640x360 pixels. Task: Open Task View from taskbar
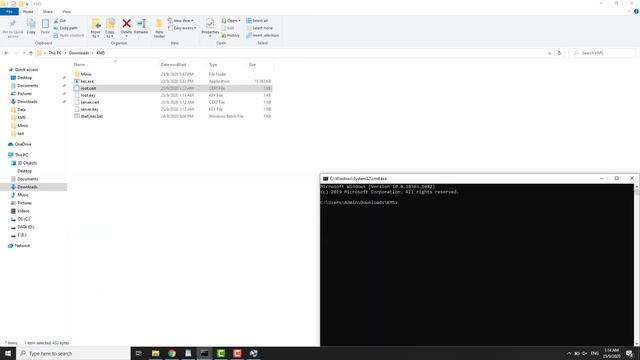pyautogui.click(x=139, y=353)
